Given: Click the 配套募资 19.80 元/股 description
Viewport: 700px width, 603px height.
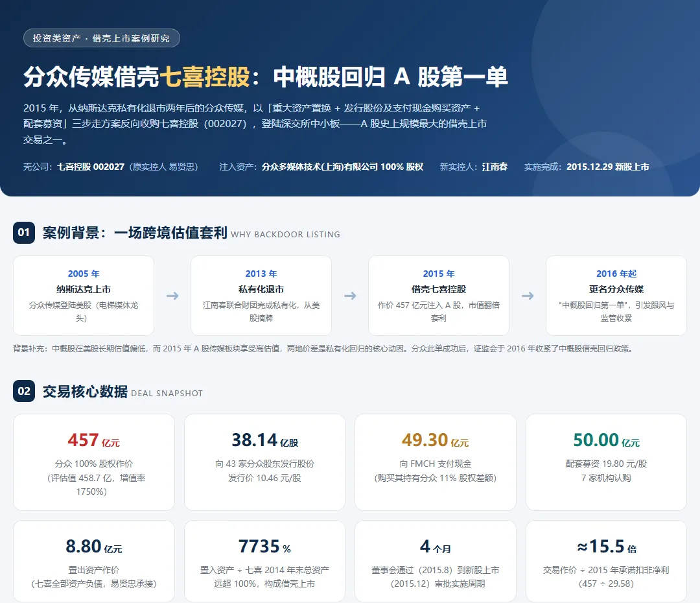Looking at the screenshot, I should (x=606, y=471).
